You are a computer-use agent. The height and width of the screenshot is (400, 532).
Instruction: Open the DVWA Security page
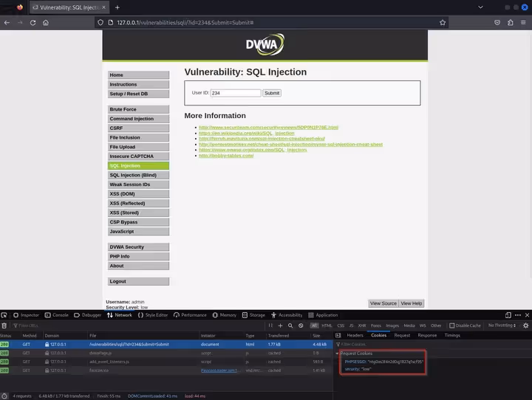(x=138, y=247)
